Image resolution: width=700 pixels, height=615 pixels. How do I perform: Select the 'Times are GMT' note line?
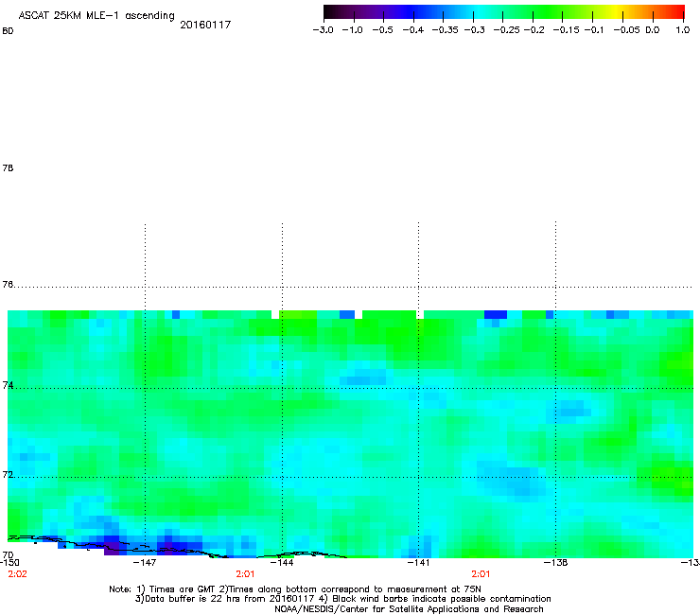tap(295, 589)
